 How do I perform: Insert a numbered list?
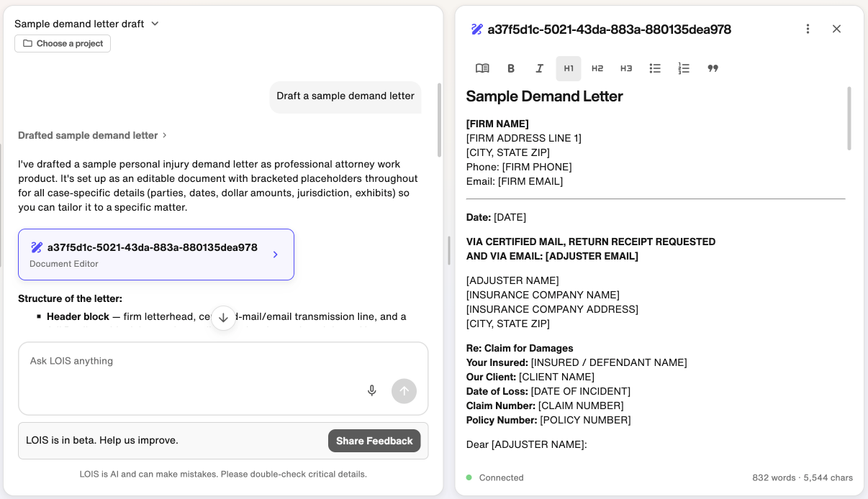684,68
